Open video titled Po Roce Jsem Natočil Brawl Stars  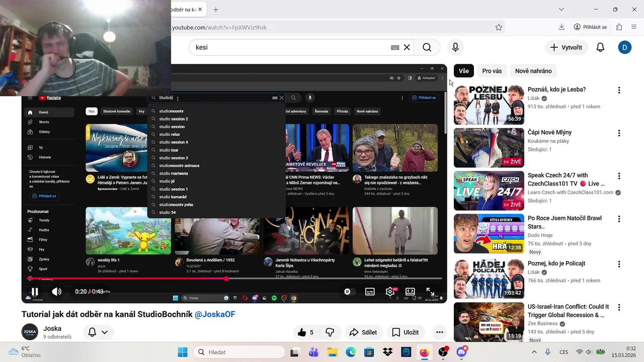(565, 222)
